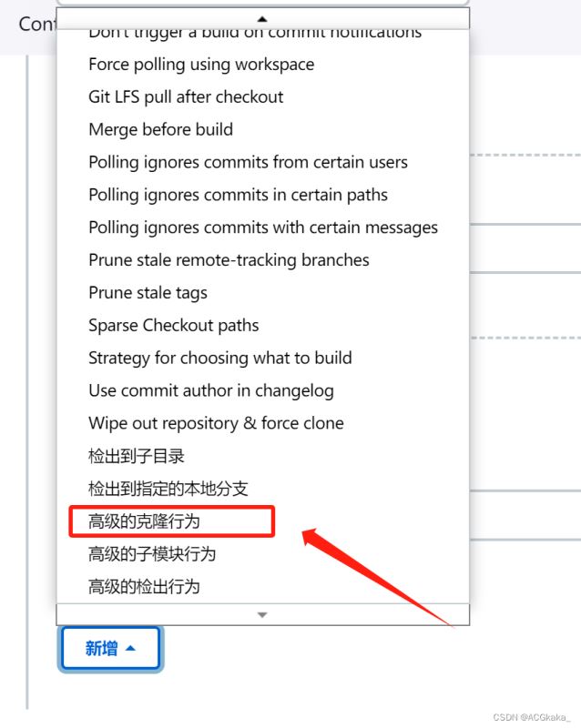The width and height of the screenshot is (581, 728).
Task: Pick Strategy for choosing what to build
Action: click(x=262, y=358)
